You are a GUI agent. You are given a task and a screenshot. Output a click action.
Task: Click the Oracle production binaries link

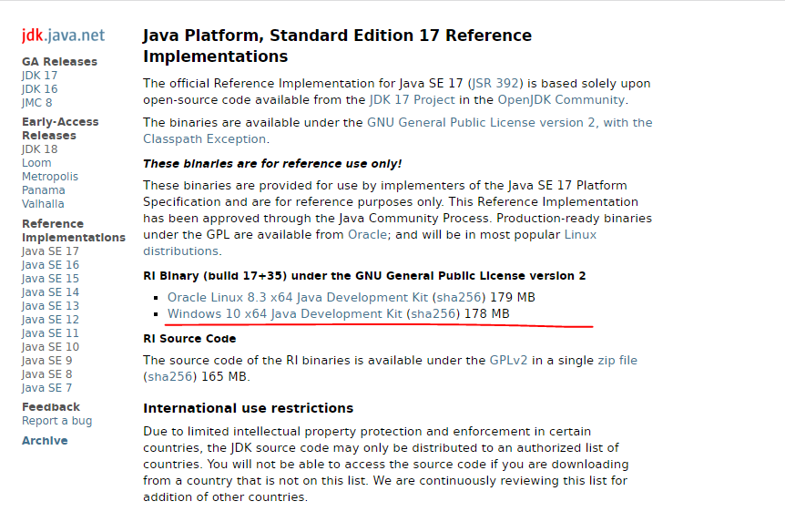(x=368, y=235)
